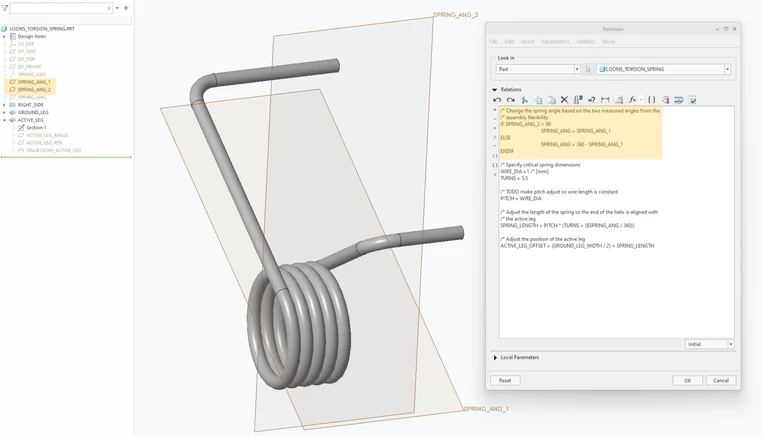Open File menu in Relations dialog
The width and height of the screenshot is (762, 436).
coord(493,42)
